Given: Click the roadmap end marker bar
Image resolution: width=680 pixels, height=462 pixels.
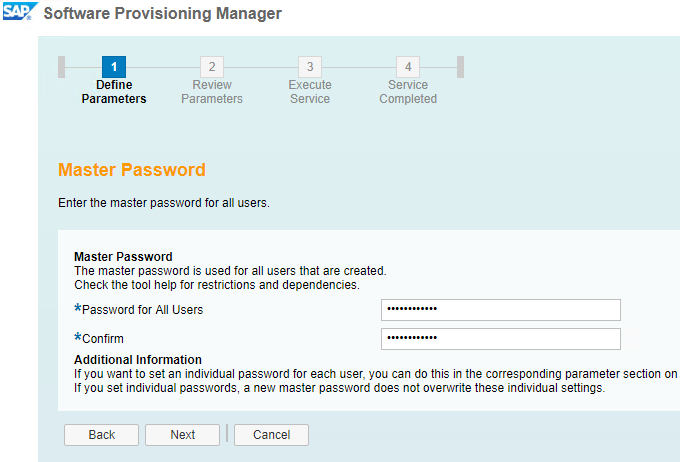Looking at the screenshot, I should click(461, 67).
